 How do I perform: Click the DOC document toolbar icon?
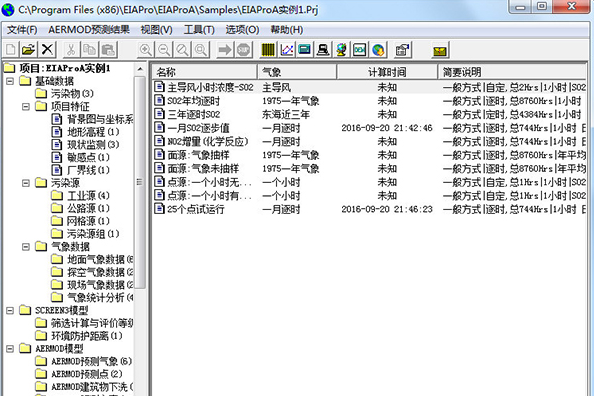(x=360, y=50)
